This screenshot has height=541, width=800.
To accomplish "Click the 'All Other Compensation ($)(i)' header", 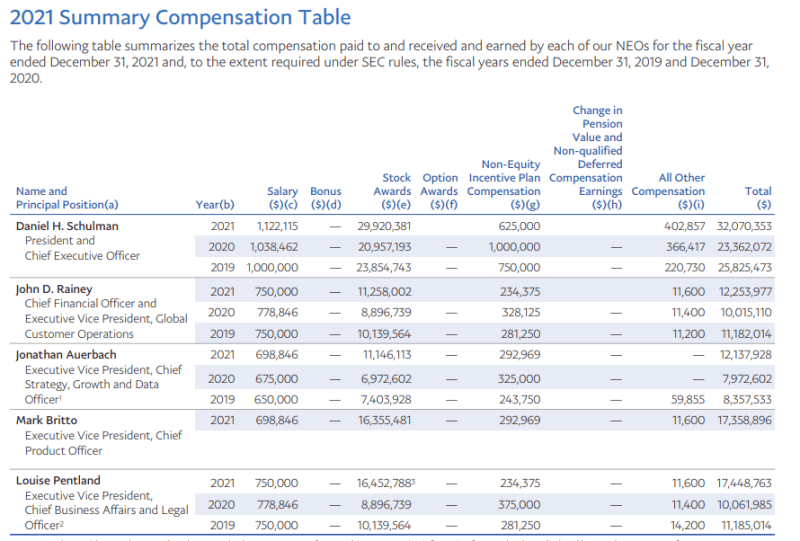I will (668, 191).
